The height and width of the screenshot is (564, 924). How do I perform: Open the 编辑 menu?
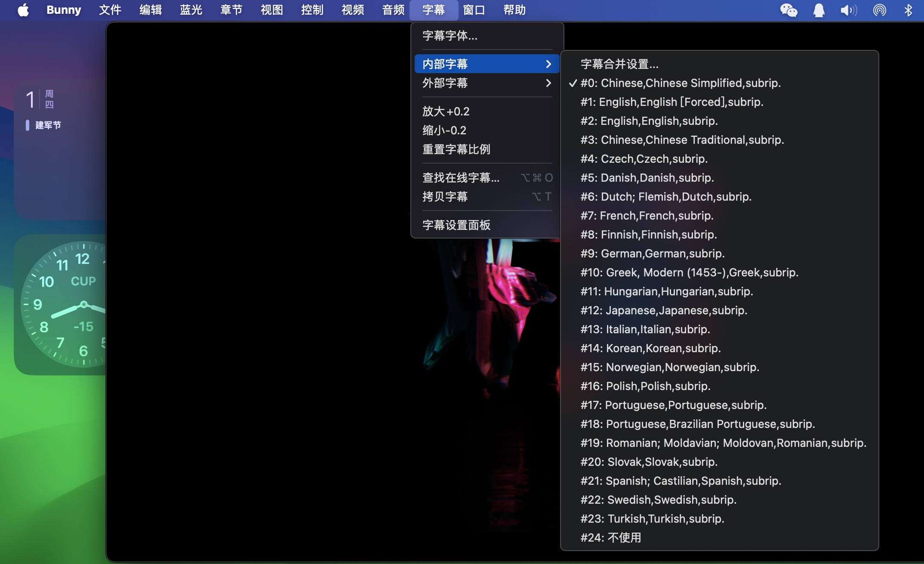coord(151,10)
